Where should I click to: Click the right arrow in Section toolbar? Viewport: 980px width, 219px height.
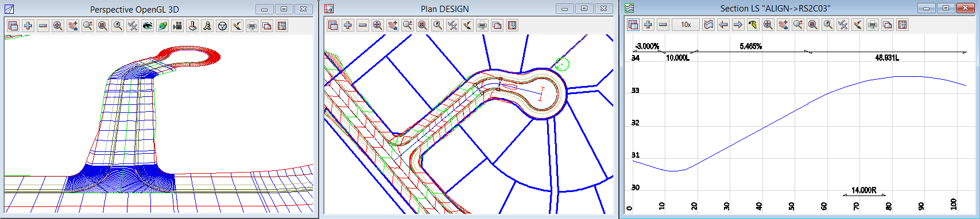click(x=738, y=25)
